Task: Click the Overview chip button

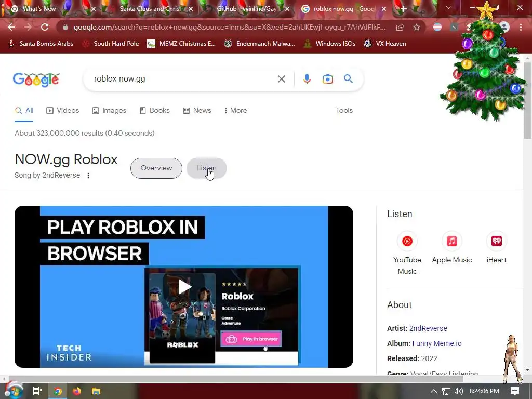Action: coord(156,168)
